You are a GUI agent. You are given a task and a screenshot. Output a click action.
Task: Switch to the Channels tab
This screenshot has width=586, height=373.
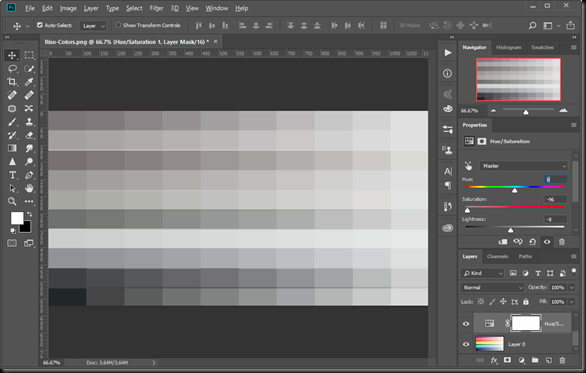tap(497, 256)
